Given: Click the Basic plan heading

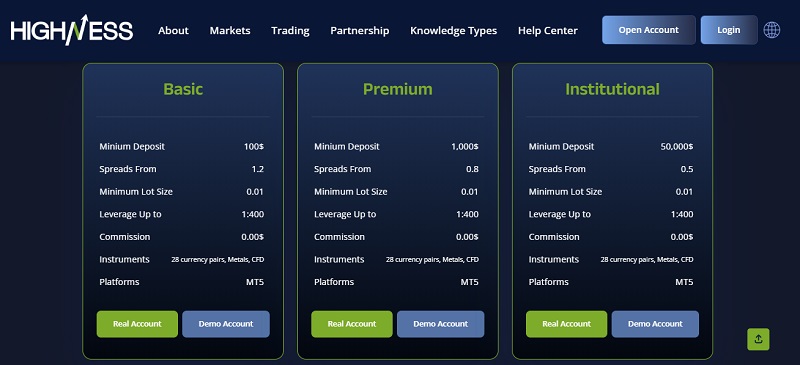Looking at the screenshot, I should (183, 89).
